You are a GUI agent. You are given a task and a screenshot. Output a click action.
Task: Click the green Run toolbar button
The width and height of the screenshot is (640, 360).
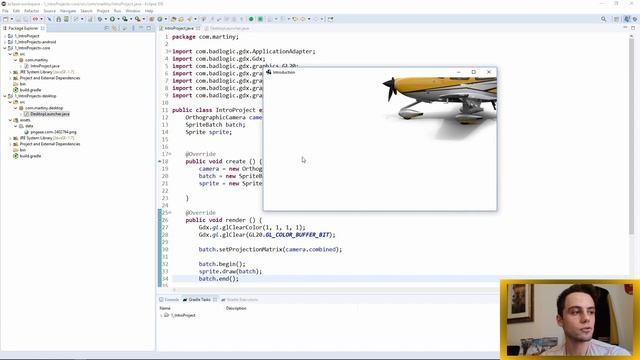[x=112, y=19]
